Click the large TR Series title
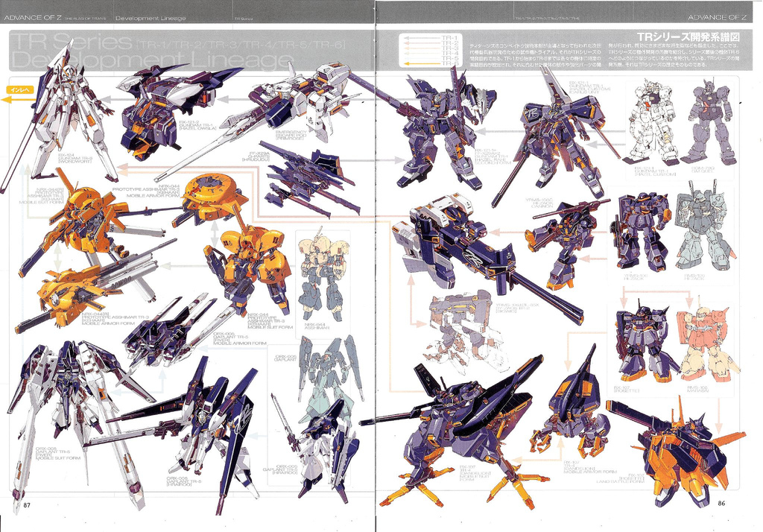Screen dimensions: 763x532 tap(71, 41)
